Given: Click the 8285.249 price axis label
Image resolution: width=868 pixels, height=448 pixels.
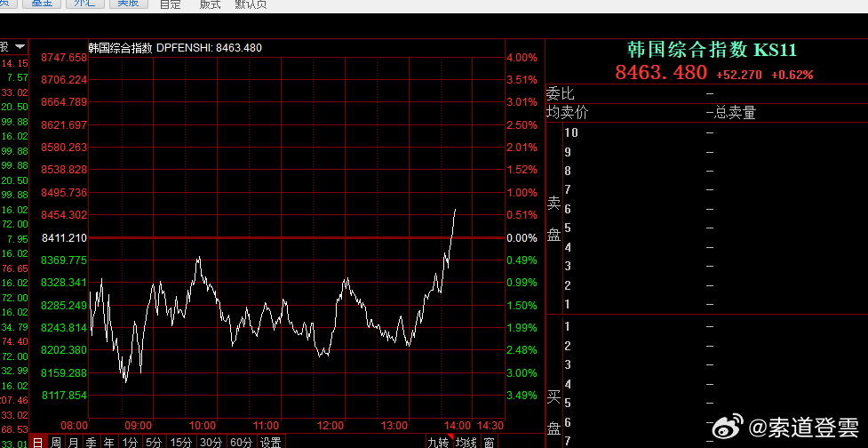Looking at the screenshot, I should point(64,305).
